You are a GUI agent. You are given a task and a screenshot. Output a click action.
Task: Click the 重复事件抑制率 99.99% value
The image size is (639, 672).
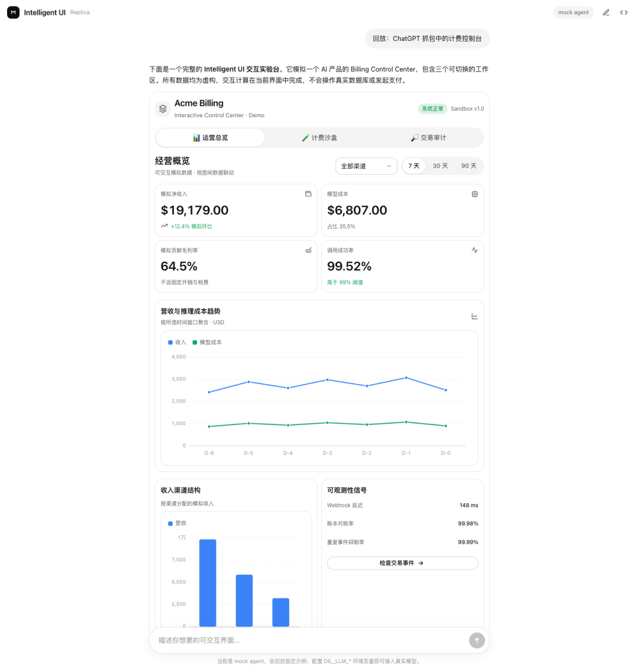(467, 542)
